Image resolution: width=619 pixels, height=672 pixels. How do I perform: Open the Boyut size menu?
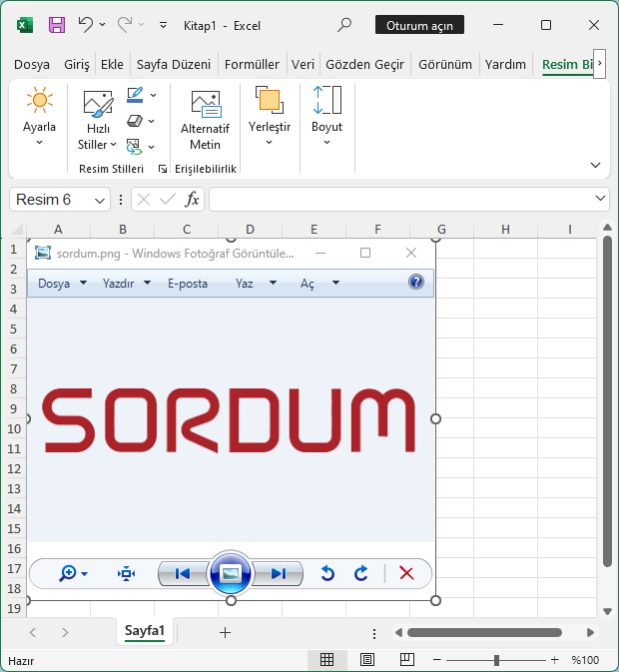point(327,117)
